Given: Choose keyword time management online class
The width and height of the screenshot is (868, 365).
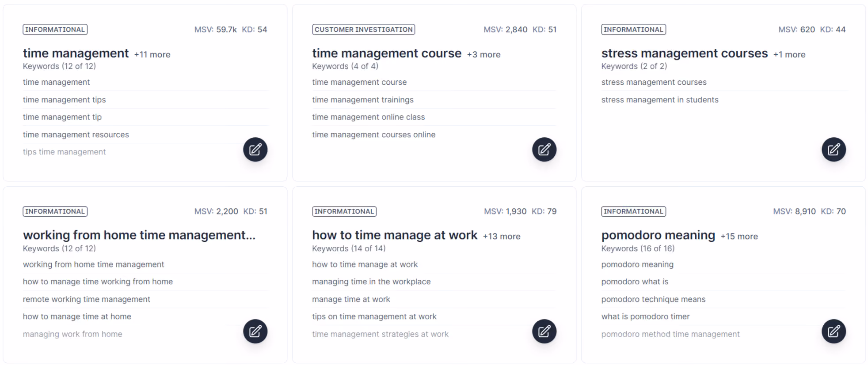Looking at the screenshot, I should tap(368, 117).
